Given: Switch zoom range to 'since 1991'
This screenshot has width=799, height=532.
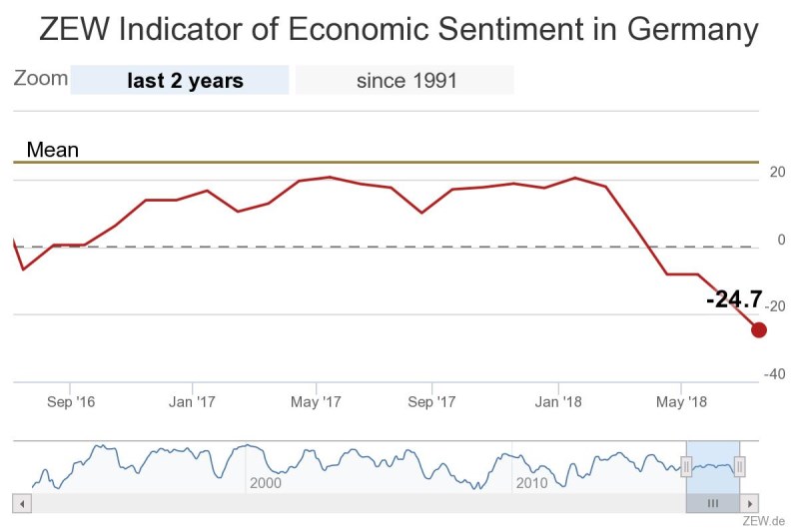Looking at the screenshot, I should click(x=405, y=81).
